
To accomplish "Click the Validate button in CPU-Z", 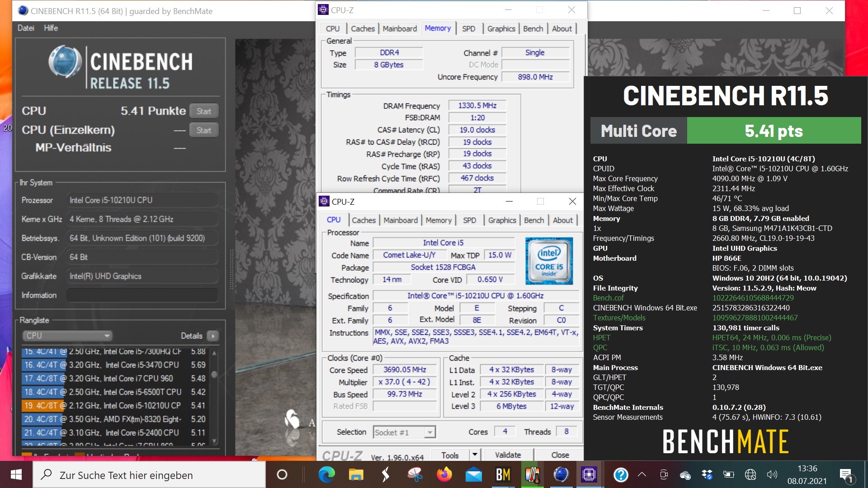I will [x=508, y=455].
